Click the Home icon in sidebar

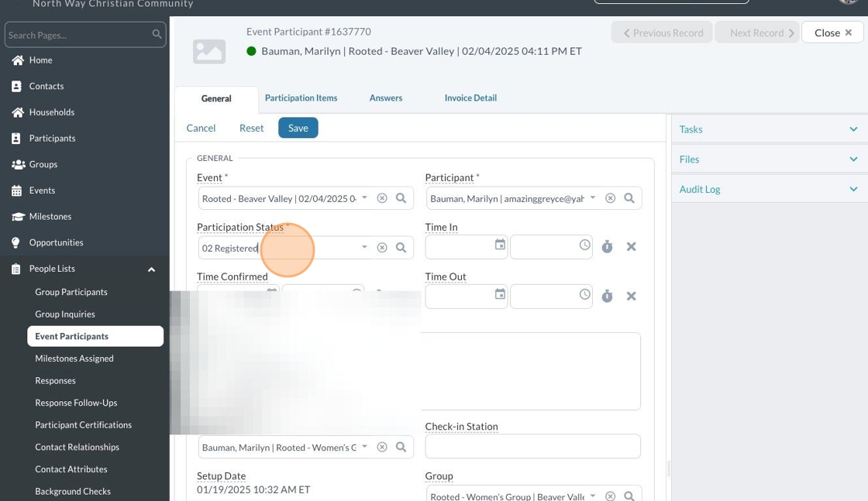(18, 60)
